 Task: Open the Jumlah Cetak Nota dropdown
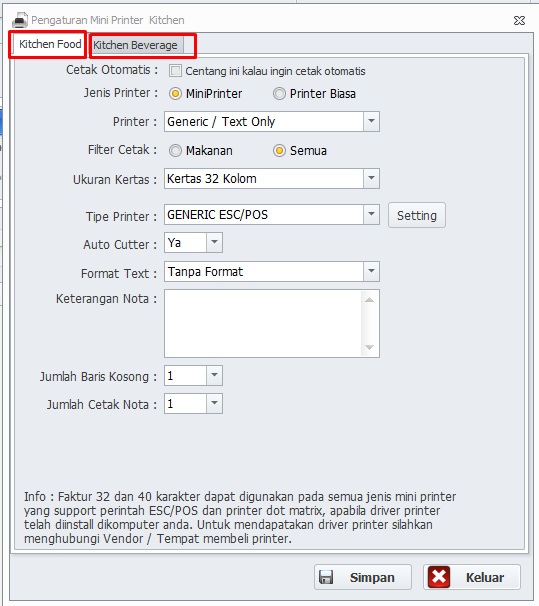tap(214, 403)
